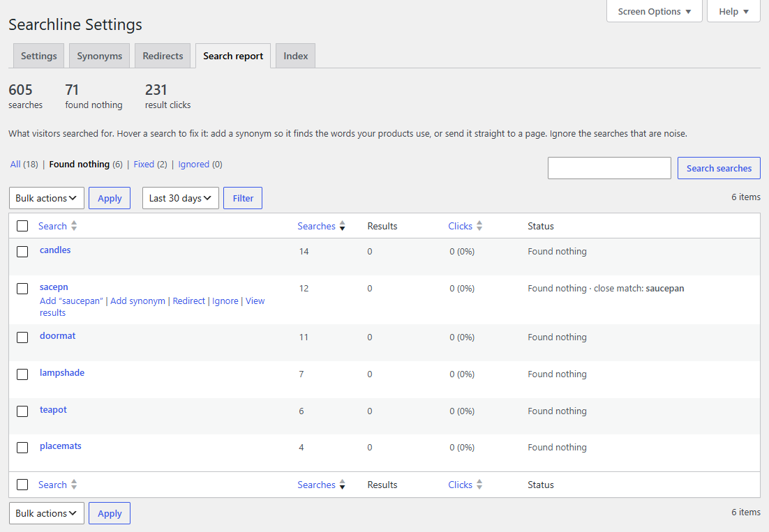Tick the teapot row checkbox
This screenshot has width=769, height=532.
pyautogui.click(x=22, y=411)
